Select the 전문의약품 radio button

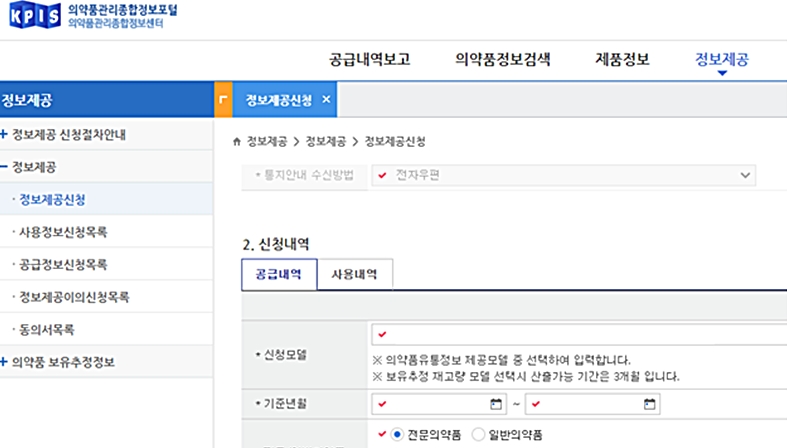tap(397, 435)
